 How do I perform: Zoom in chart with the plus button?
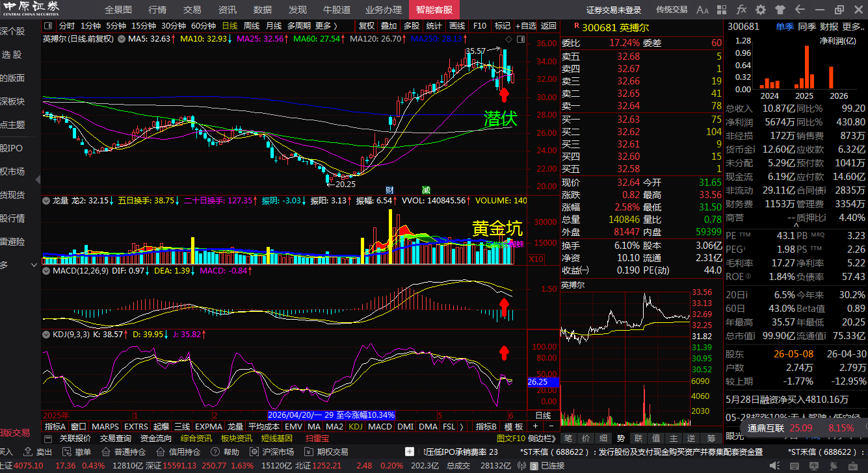(x=534, y=427)
